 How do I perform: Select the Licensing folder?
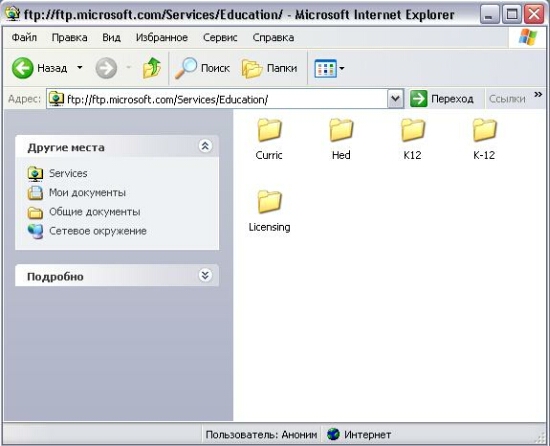coord(269,211)
